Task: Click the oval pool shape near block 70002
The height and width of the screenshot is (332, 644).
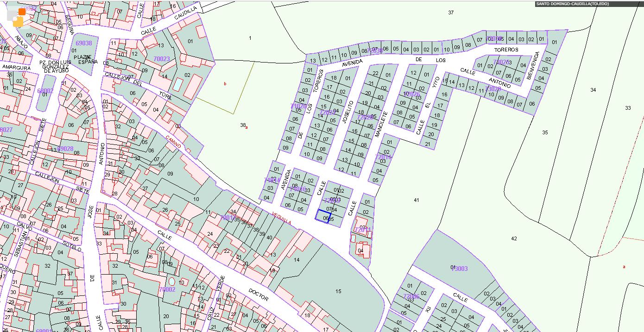Action: 172,281
